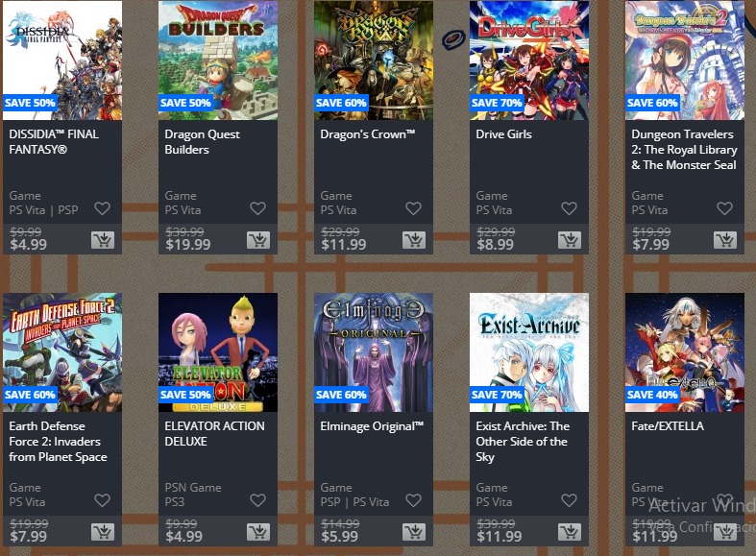Viewport: 756px width, 556px height.
Task: Add Dungeon Travelers 2 to cart
Action: click(x=725, y=240)
